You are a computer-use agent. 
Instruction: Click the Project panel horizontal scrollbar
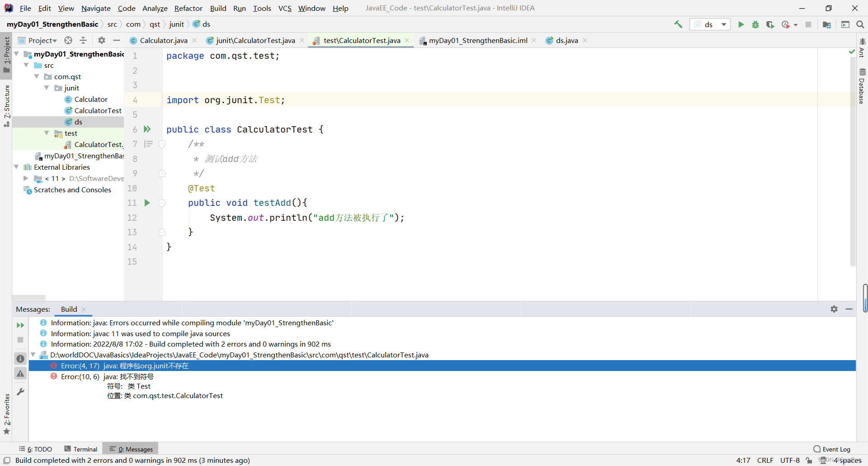coord(29,298)
